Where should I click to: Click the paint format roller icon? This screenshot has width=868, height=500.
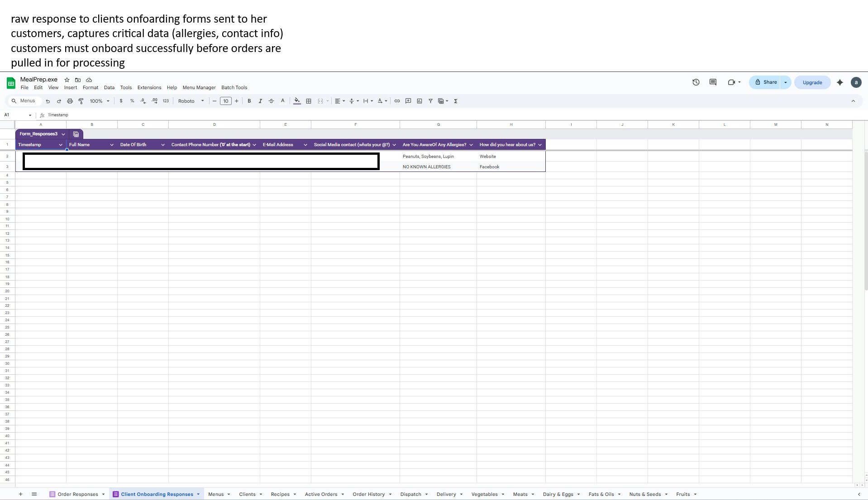81,101
